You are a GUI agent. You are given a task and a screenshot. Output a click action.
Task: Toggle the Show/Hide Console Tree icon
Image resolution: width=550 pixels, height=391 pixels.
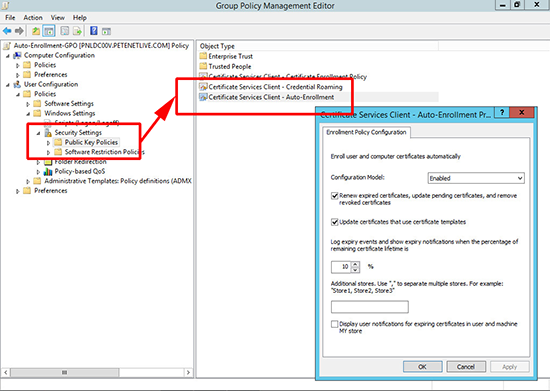(49, 31)
